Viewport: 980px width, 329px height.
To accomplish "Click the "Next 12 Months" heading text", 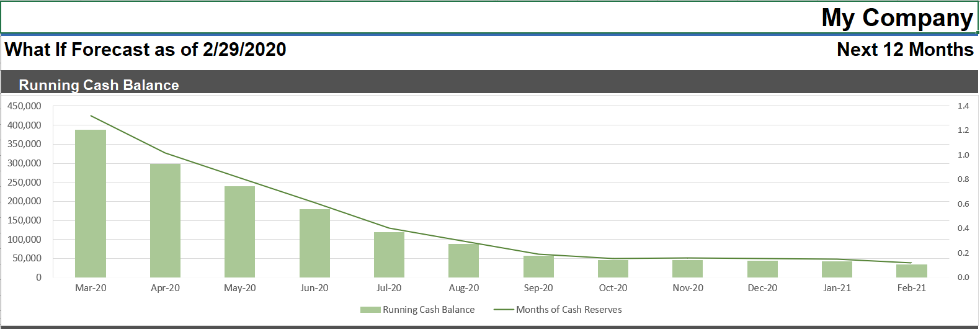I will click(904, 50).
